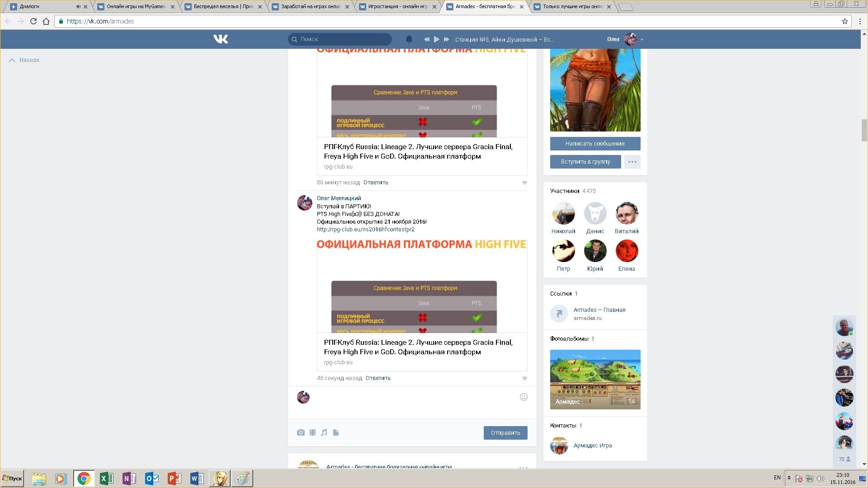868x488 pixels.
Task: Open the rpg-club.eu/ns2016hfcontestpr2 link
Action: pos(366,230)
